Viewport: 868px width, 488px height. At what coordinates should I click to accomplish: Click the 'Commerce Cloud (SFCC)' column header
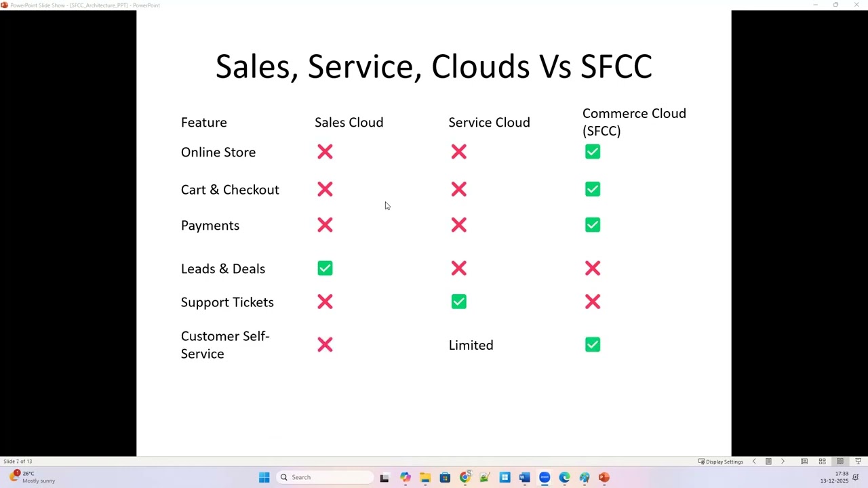coord(634,122)
